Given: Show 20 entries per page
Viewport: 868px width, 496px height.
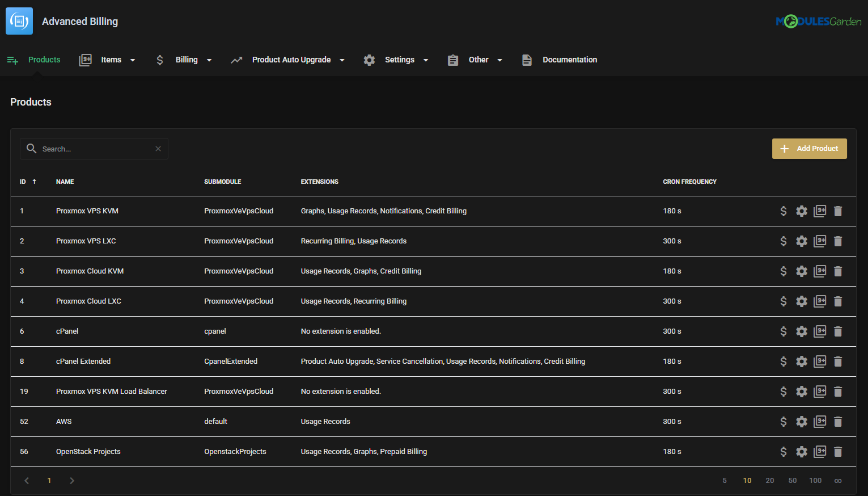Looking at the screenshot, I should (770, 481).
